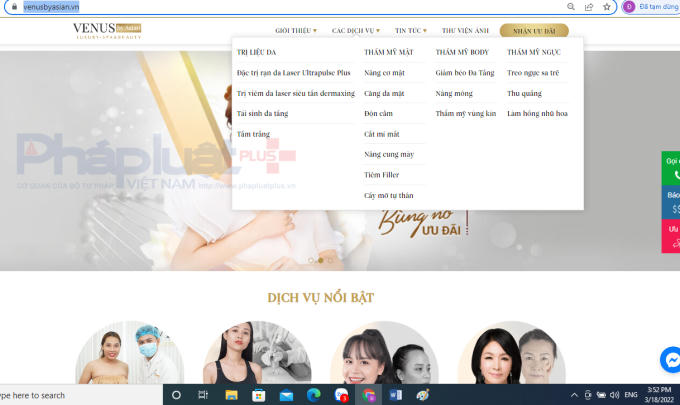Select Giảm béo Đa Tầng menu entry
The image size is (680, 405).
coord(465,72)
